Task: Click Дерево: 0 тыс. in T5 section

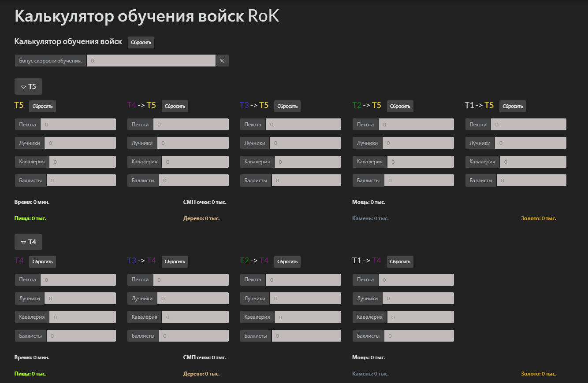Action: (201, 218)
